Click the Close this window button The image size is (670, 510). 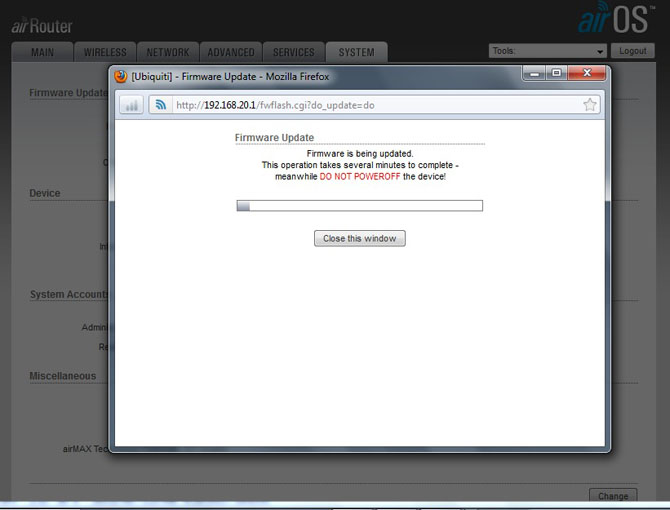(x=360, y=238)
